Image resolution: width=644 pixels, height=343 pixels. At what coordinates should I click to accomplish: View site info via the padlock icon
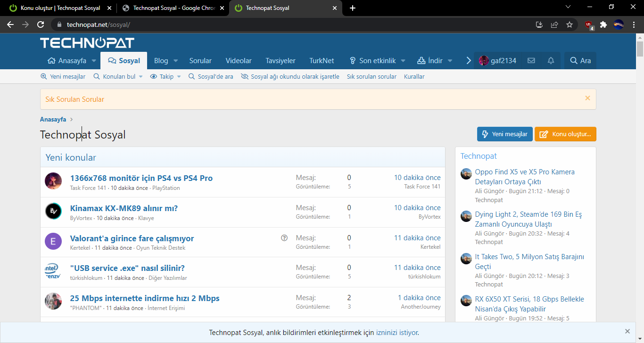click(59, 24)
